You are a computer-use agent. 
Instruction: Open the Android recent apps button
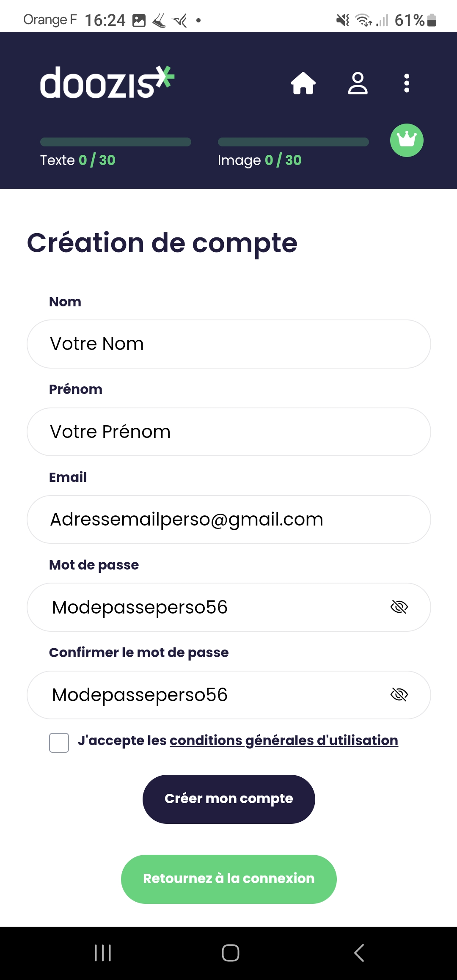coord(103,953)
